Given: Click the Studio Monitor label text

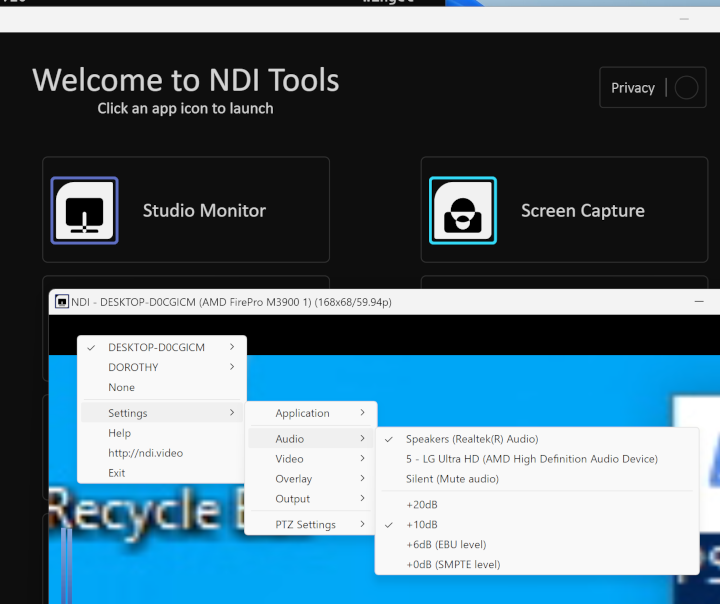Looking at the screenshot, I should tap(204, 210).
